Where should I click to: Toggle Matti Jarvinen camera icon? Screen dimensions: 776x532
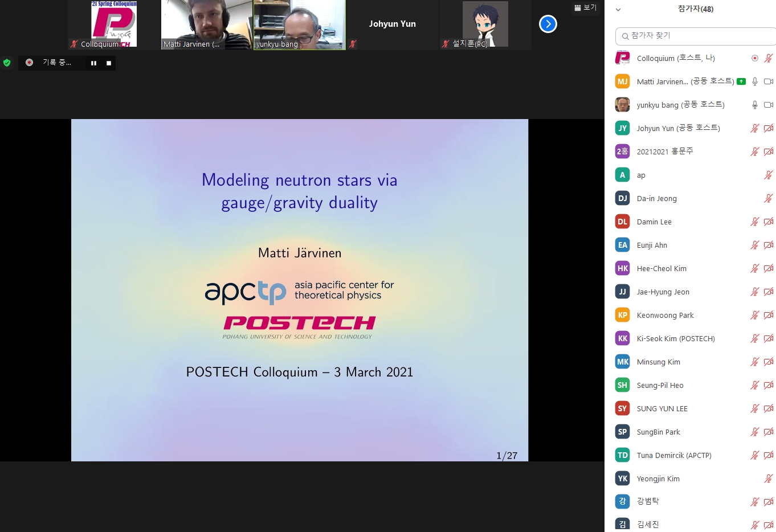(769, 81)
